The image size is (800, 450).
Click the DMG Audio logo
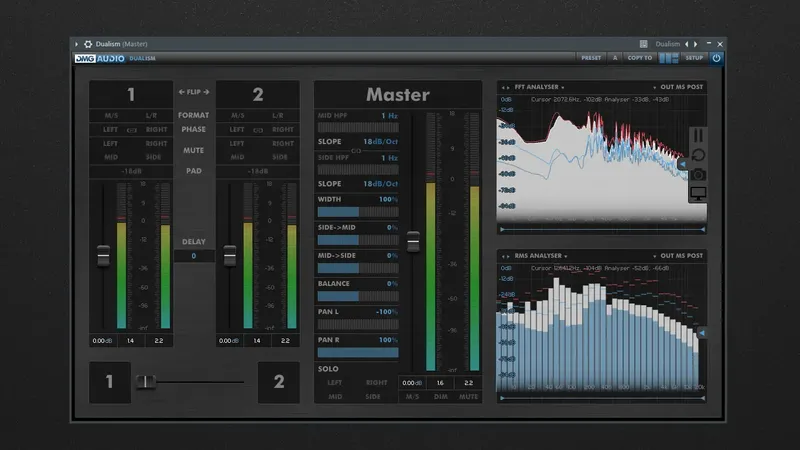coord(99,59)
